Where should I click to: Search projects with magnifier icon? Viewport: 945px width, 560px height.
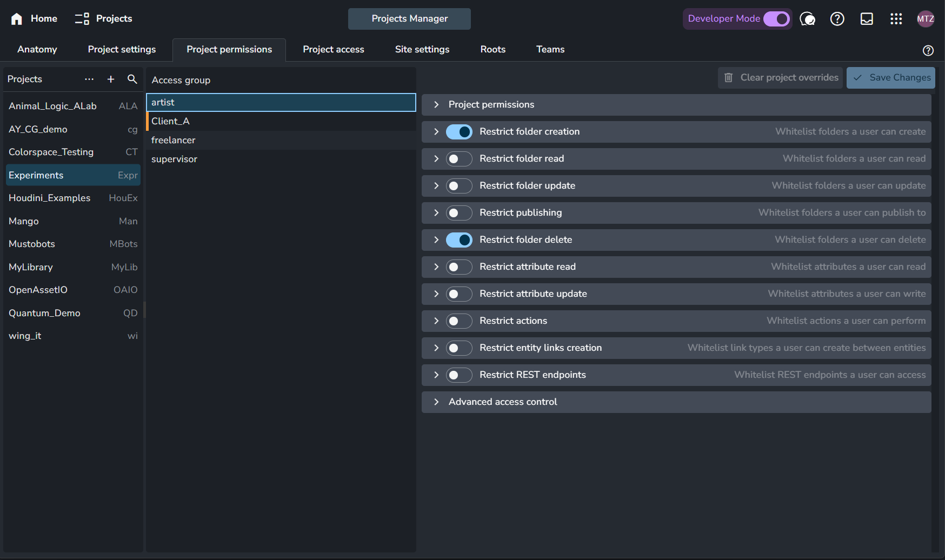(x=132, y=79)
